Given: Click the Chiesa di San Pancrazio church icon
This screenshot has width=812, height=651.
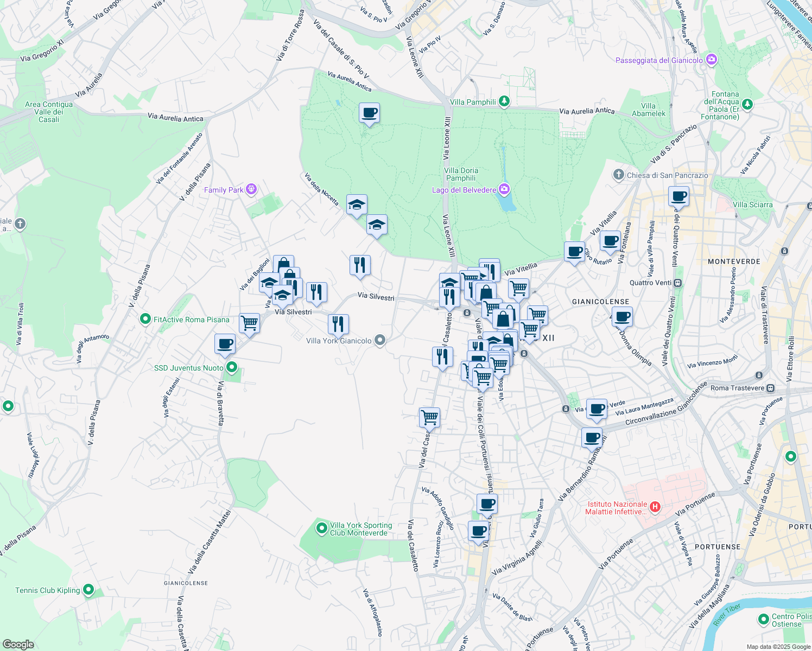Looking at the screenshot, I should pyautogui.click(x=618, y=175).
